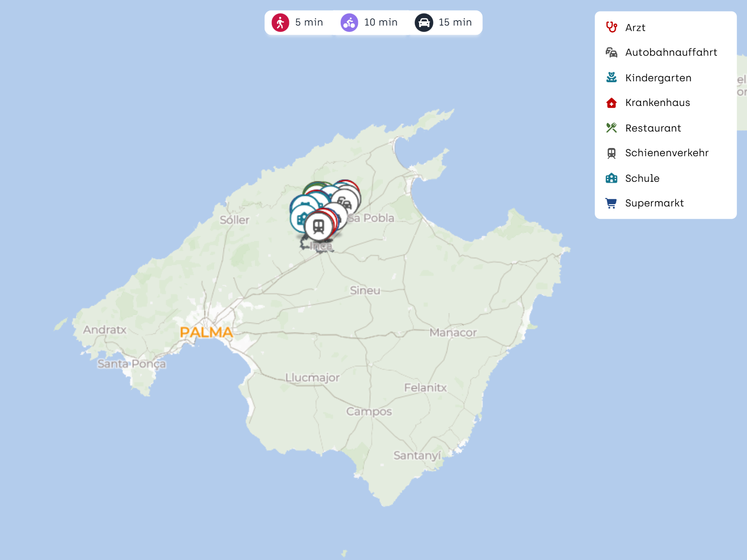Click the Supermarkt shopping cart icon
The height and width of the screenshot is (560, 747).
pos(611,203)
